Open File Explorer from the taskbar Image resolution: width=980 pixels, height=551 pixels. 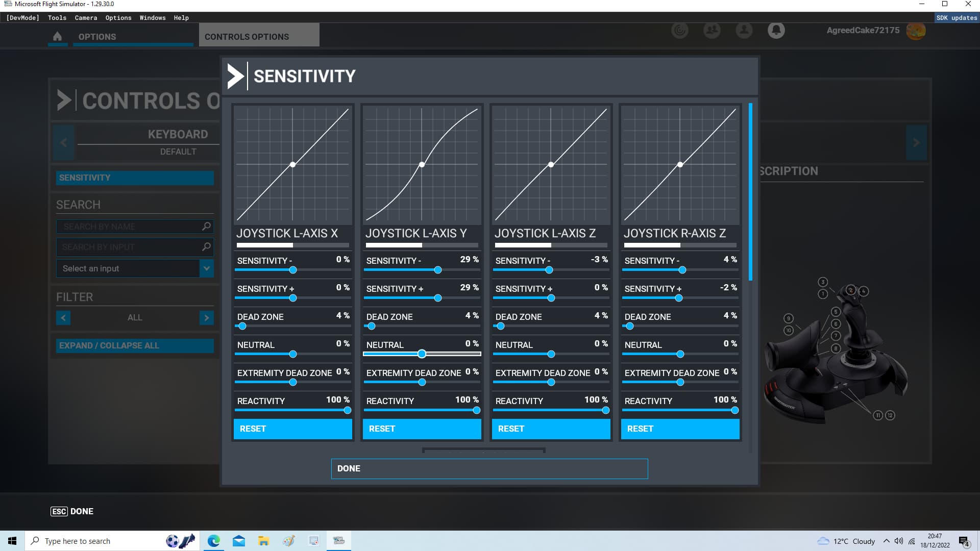(263, 541)
